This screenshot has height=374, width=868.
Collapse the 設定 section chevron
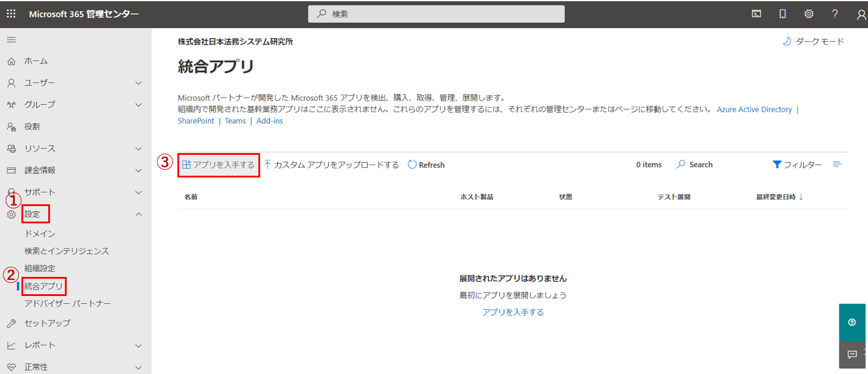(138, 214)
